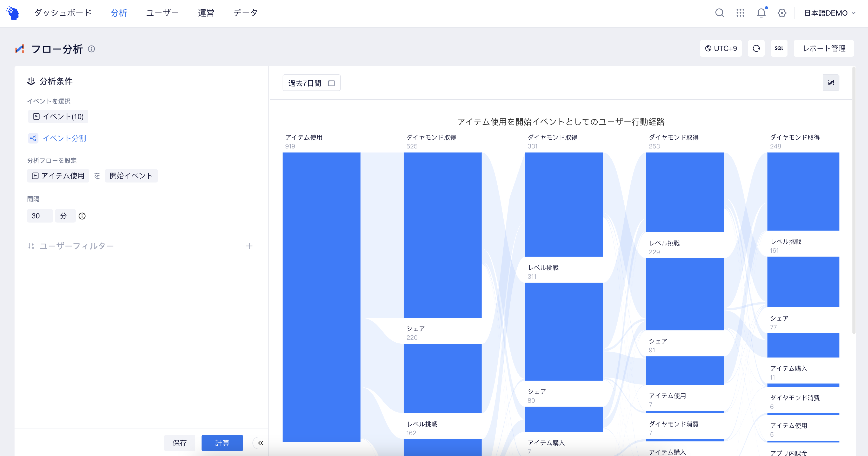
Task: Click the ダイヤモンド取得 525 bar
Action: (x=442, y=235)
